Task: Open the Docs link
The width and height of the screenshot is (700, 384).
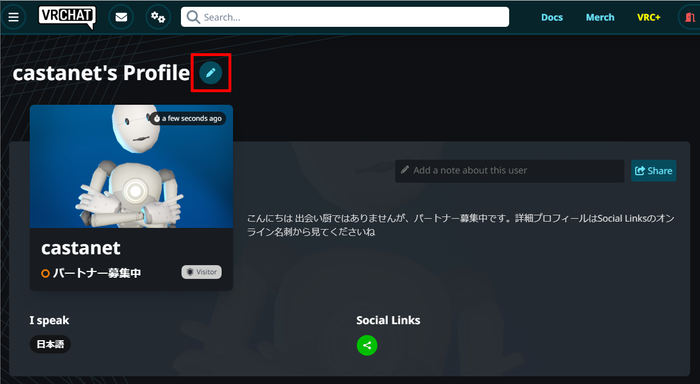Action: 552,17
